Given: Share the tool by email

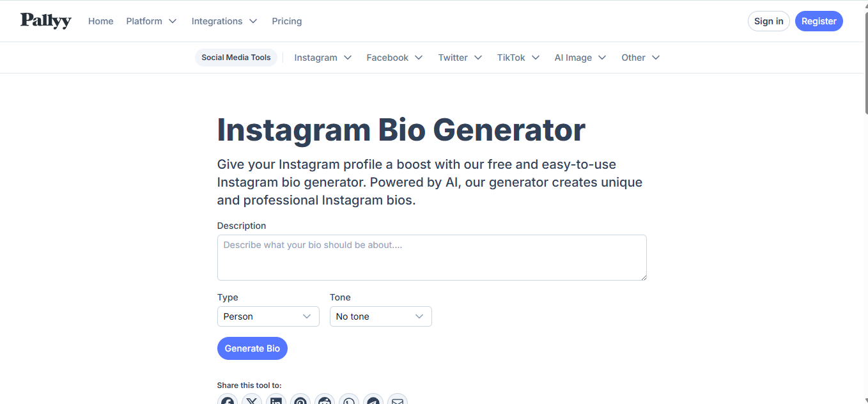Looking at the screenshot, I should click(398, 400).
